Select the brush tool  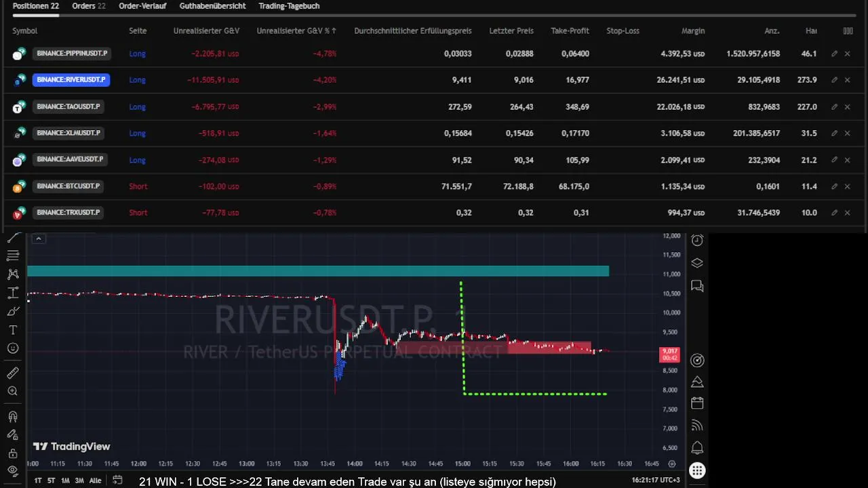12,311
